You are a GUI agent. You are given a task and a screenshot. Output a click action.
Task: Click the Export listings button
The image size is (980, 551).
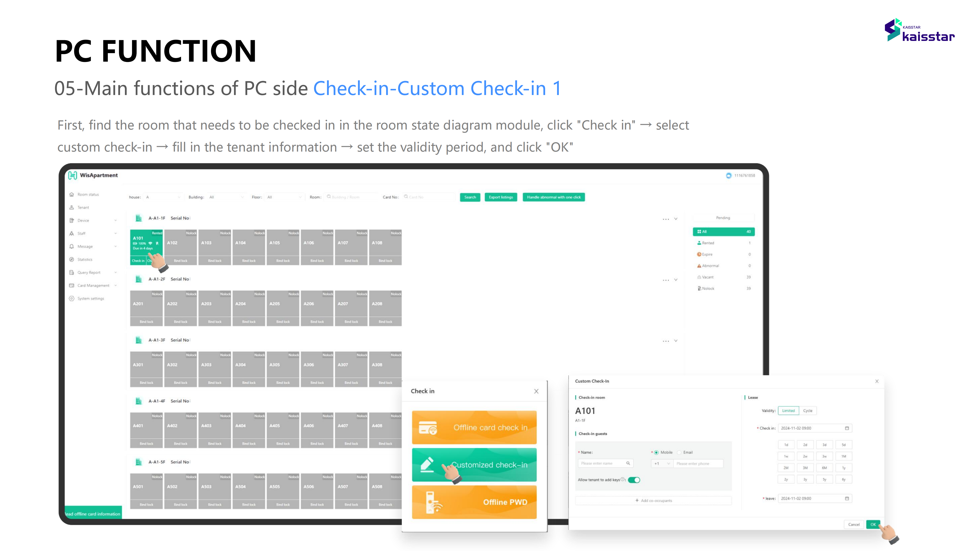(501, 197)
